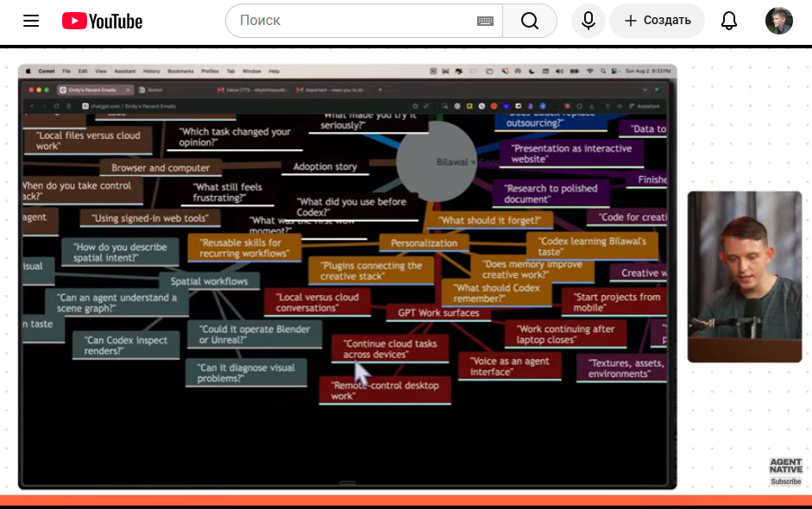This screenshot has width=812, height=509.
Task: Open the Edit menu in the video
Action: click(x=83, y=71)
